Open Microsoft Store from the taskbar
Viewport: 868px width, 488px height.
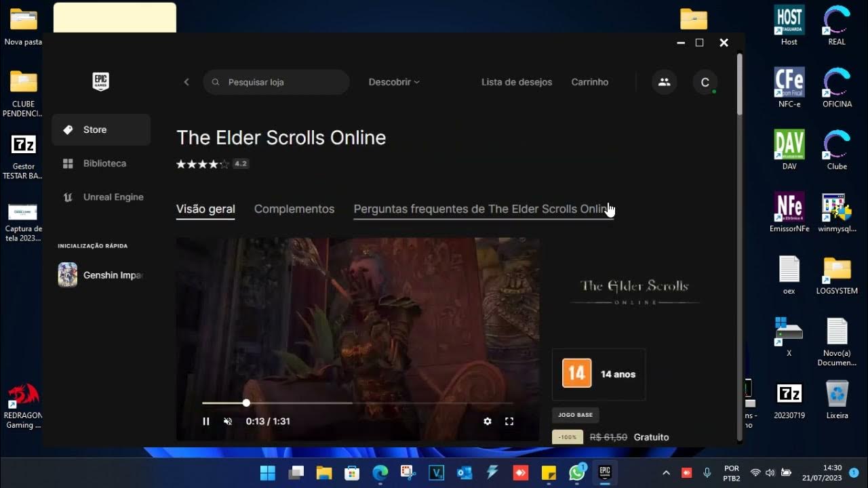coord(352,472)
